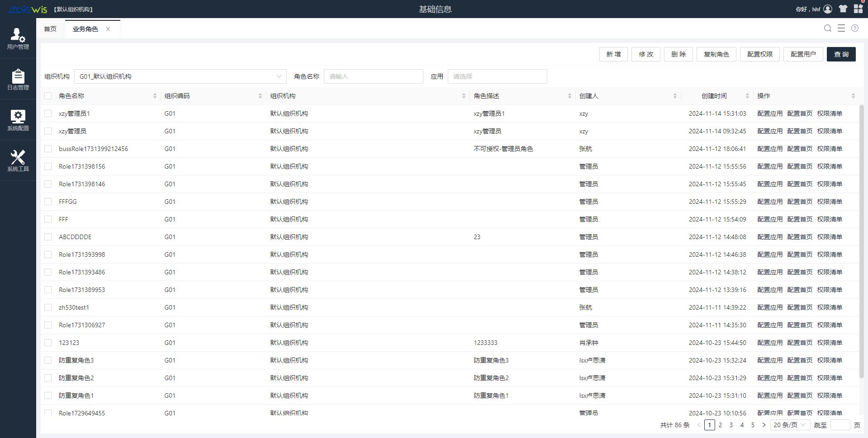Viewport: 868px width, 438px height.
Task: Close the 业务角色 tab
Action: point(108,28)
